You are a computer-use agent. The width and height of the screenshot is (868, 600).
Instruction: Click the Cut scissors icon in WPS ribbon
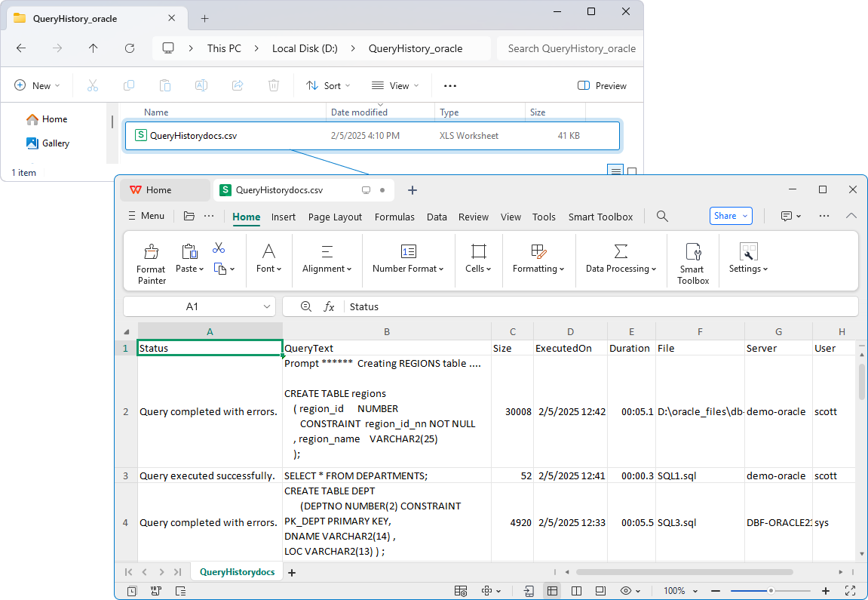(219, 248)
